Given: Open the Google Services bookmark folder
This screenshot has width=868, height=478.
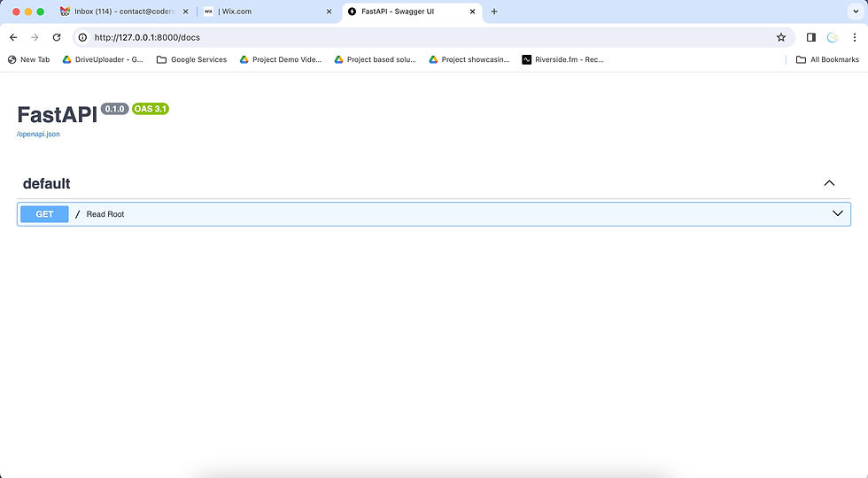Looking at the screenshot, I should (191, 59).
